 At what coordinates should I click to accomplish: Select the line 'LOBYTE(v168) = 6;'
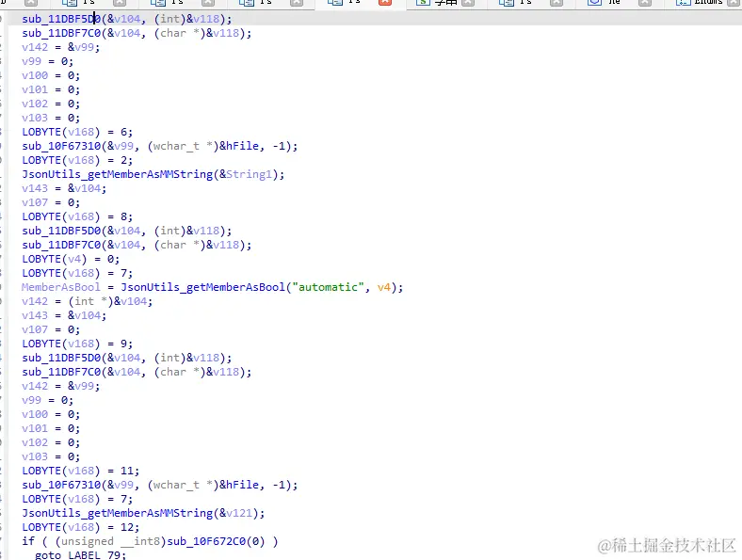77,132
